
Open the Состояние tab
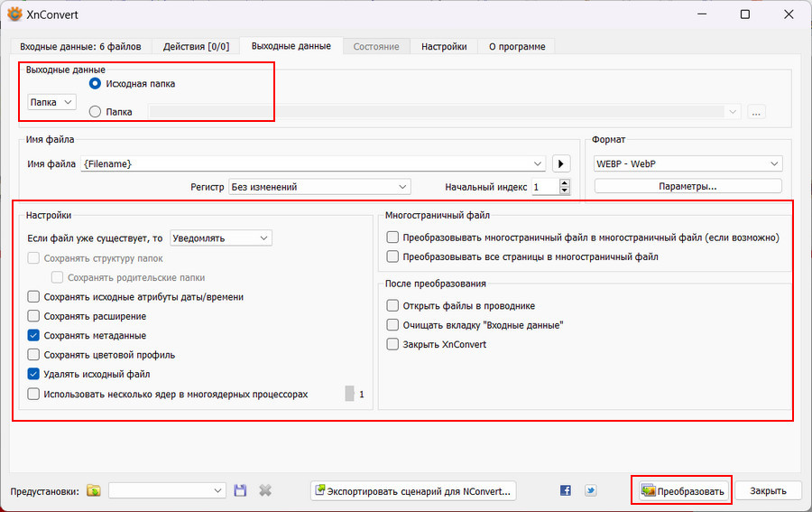point(376,46)
